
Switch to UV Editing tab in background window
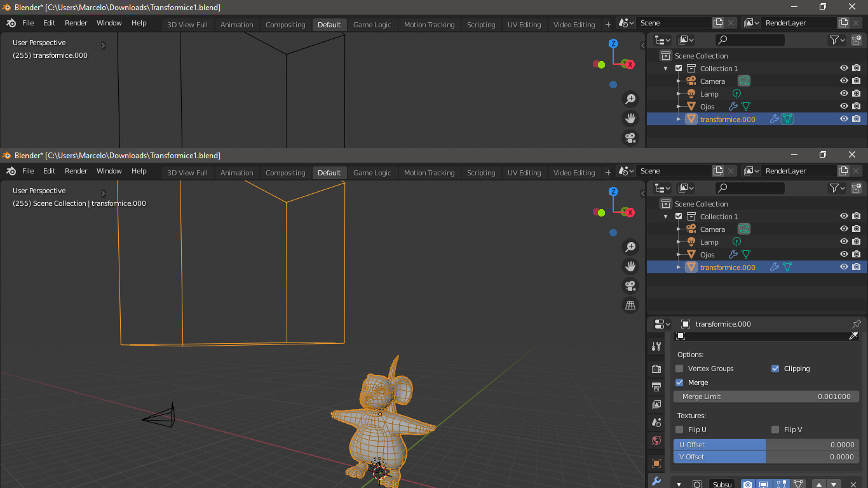(524, 25)
